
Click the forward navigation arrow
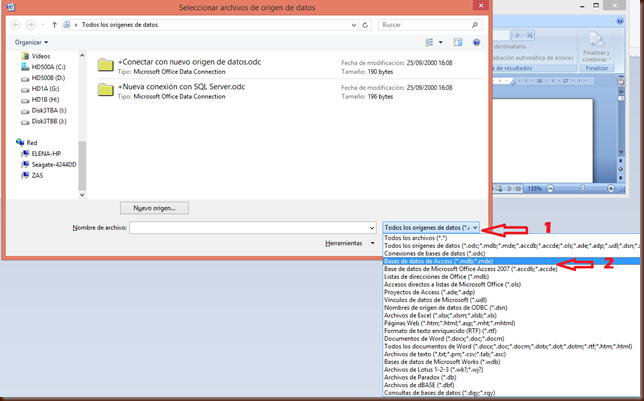point(30,25)
